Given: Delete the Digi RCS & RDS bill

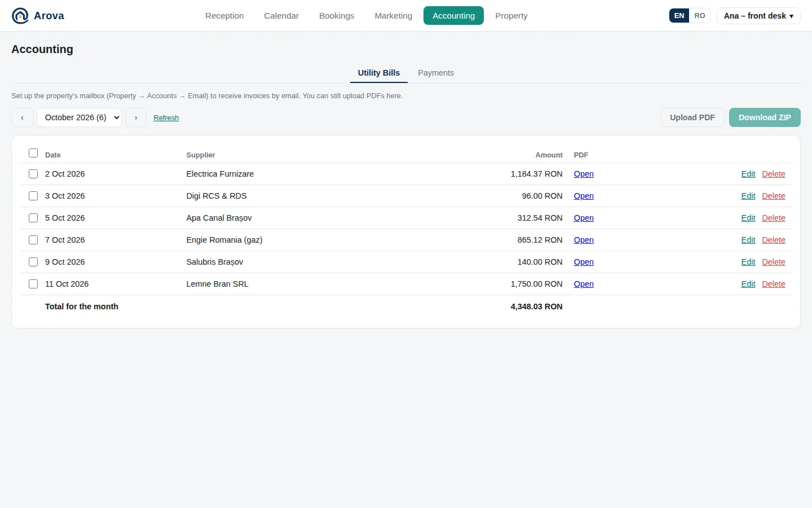Looking at the screenshot, I should (774, 196).
